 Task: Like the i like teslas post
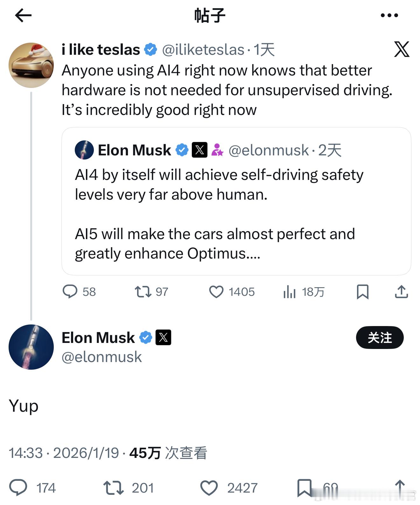[216, 291]
